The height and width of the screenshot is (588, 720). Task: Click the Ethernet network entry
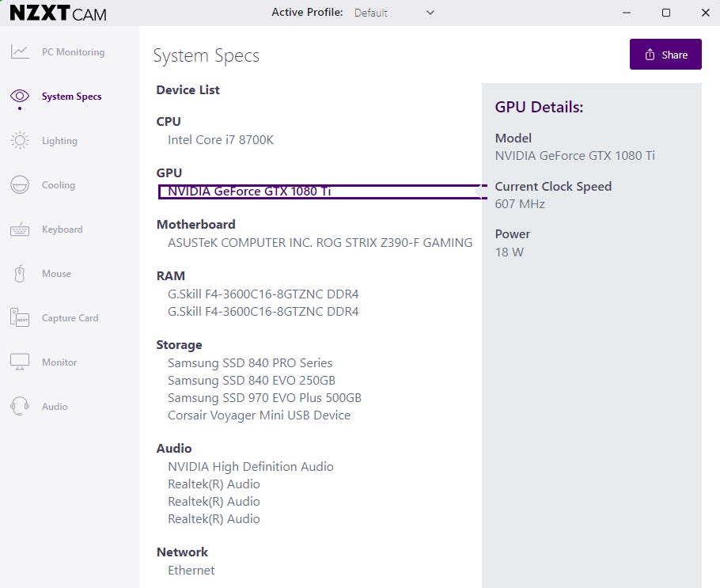(191, 571)
